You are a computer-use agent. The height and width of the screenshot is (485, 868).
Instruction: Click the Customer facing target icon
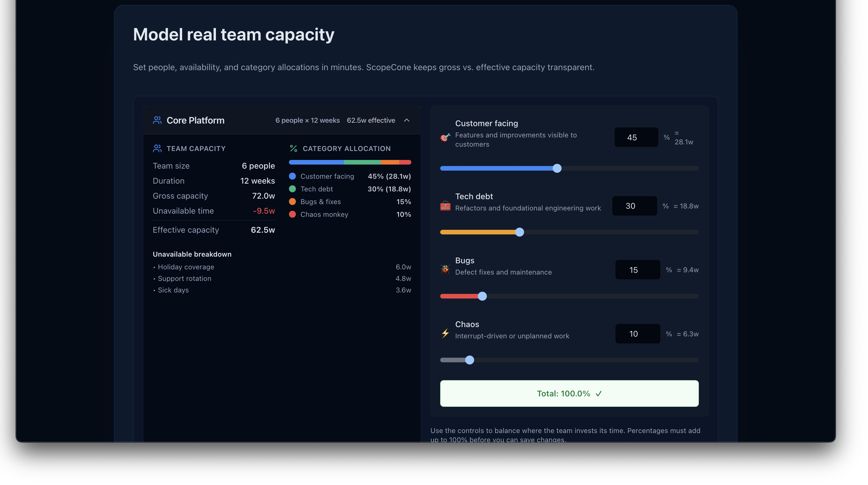click(x=445, y=137)
